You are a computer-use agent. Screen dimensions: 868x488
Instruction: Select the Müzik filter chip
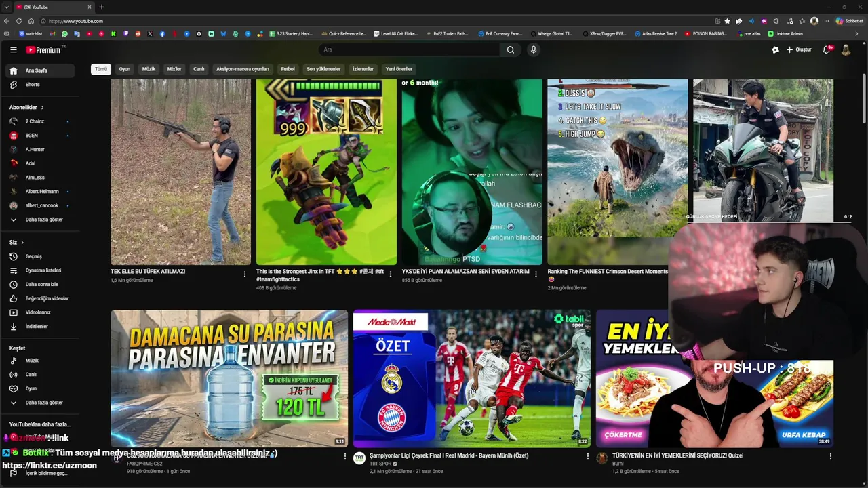[x=149, y=69]
